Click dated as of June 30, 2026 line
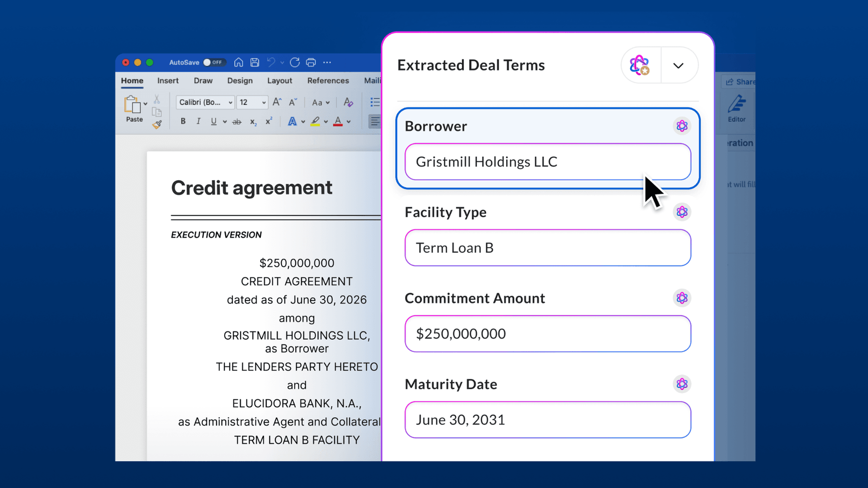868x488 pixels. (x=297, y=300)
